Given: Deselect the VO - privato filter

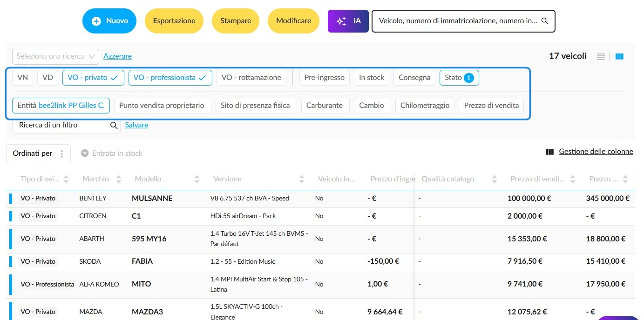Looking at the screenshot, I should (x=93, y=78).
